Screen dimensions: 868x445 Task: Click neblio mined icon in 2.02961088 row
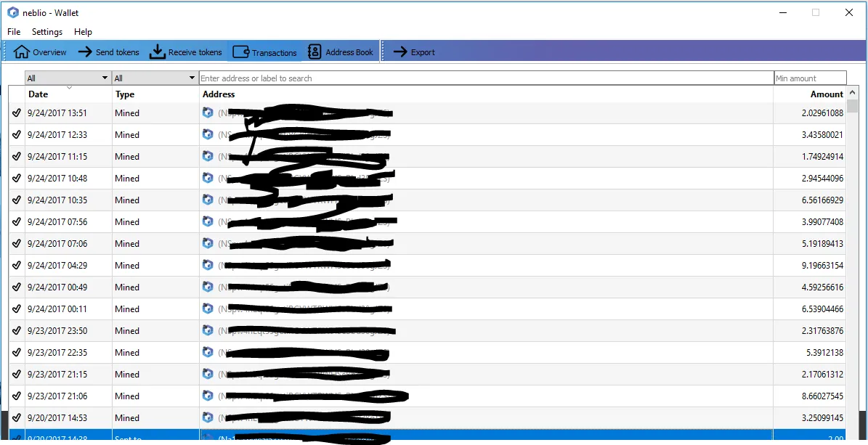coord(208,113)
